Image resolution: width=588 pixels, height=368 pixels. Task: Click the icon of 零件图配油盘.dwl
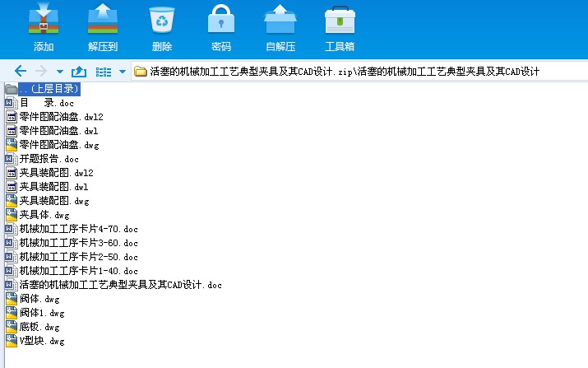[x=12, y=131]
